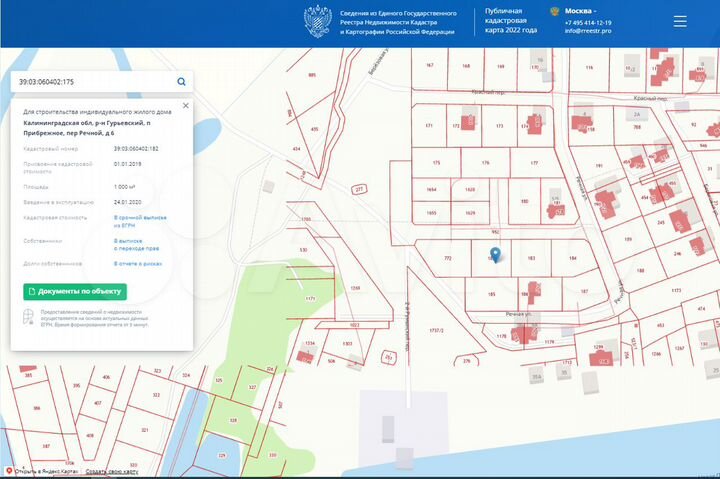Click the cadastral number search field
This screenshot has width=720, height=479.
pyautogui.click(x=90, y=81)
